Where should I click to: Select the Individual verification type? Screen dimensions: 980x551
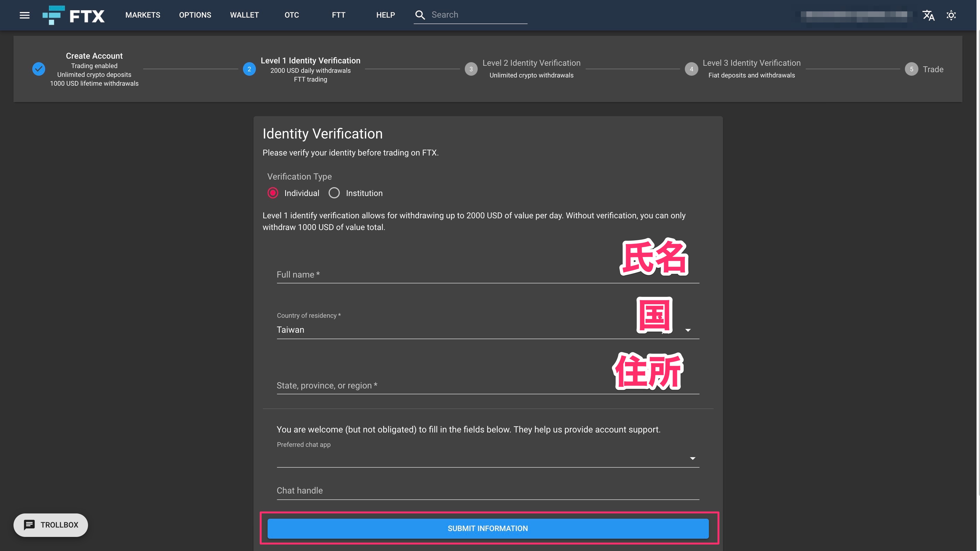tap(273, 193)
